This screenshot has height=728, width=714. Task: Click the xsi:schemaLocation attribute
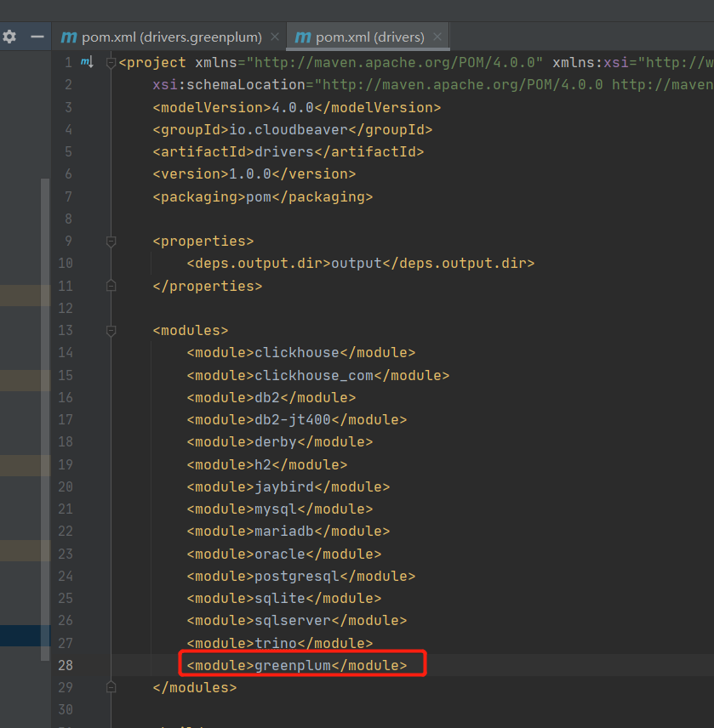[x=229, y=84]
